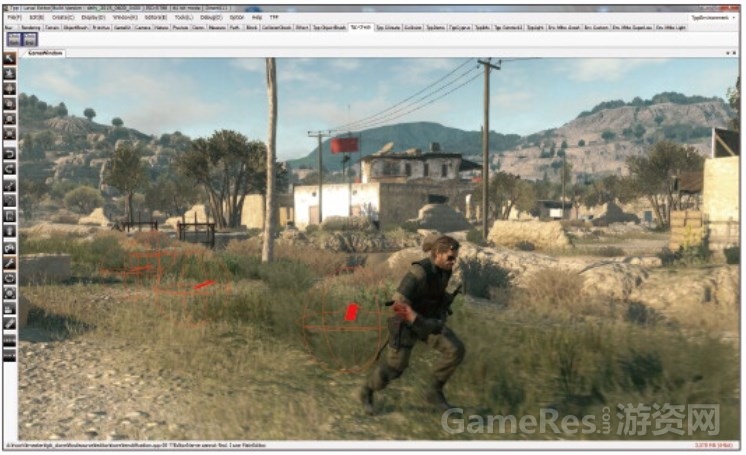Switch to the Preview toolbar tab
This screenshot has width=746, height=455.
[x=180, y=28]
